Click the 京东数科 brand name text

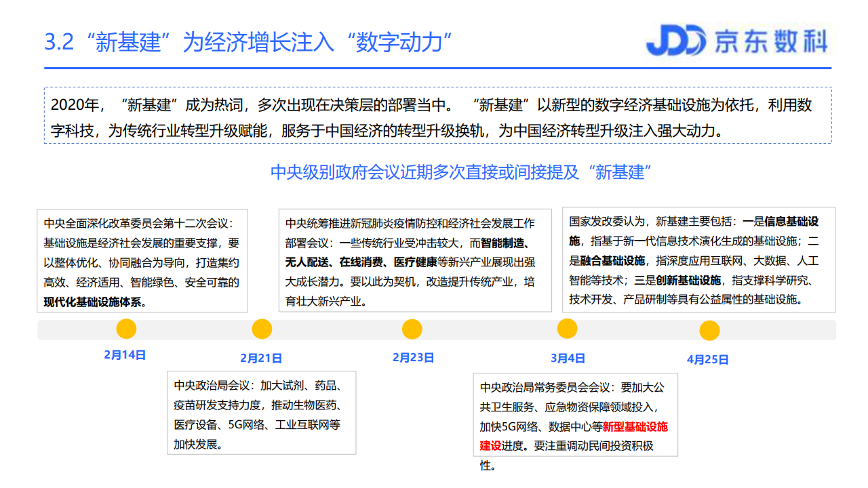point(770,41)
